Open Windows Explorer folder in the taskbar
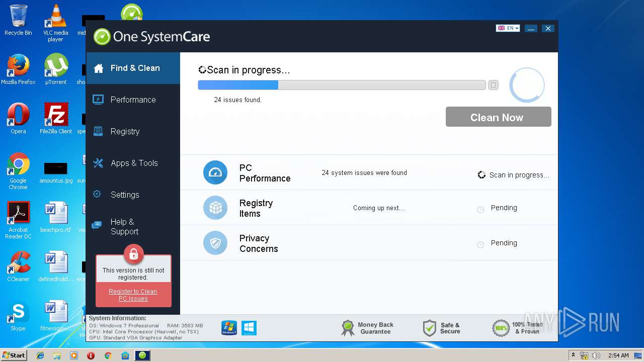Viewport: 644px width, 362px height. [57, 355]
